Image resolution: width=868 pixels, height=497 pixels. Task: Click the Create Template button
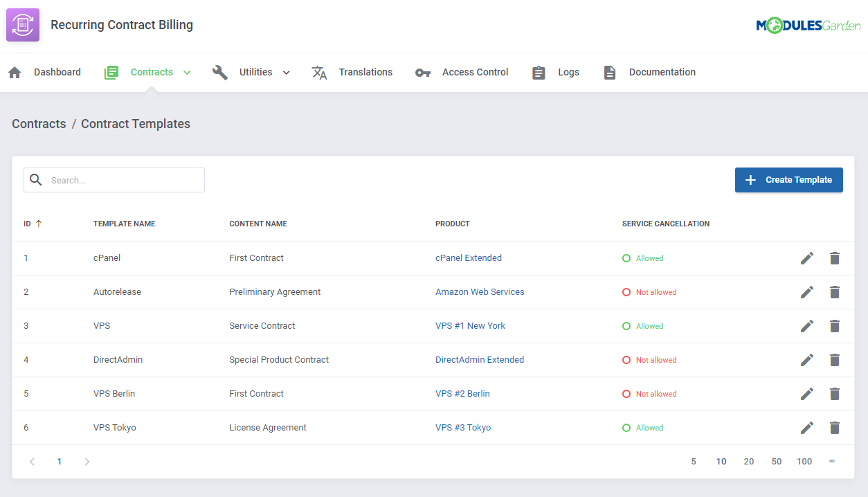pyautogui.click(x=788, y=179)
